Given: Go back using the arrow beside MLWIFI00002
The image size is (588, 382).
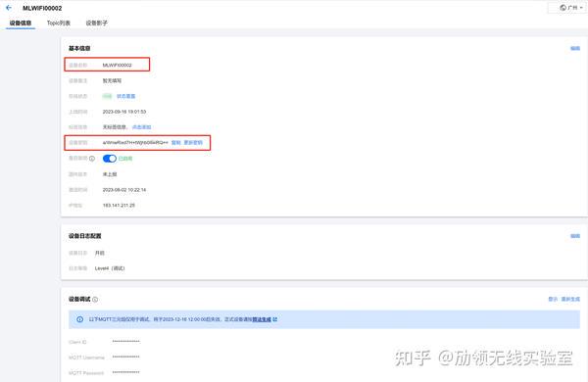Looking at the screenshot, I should click(9, 8).
